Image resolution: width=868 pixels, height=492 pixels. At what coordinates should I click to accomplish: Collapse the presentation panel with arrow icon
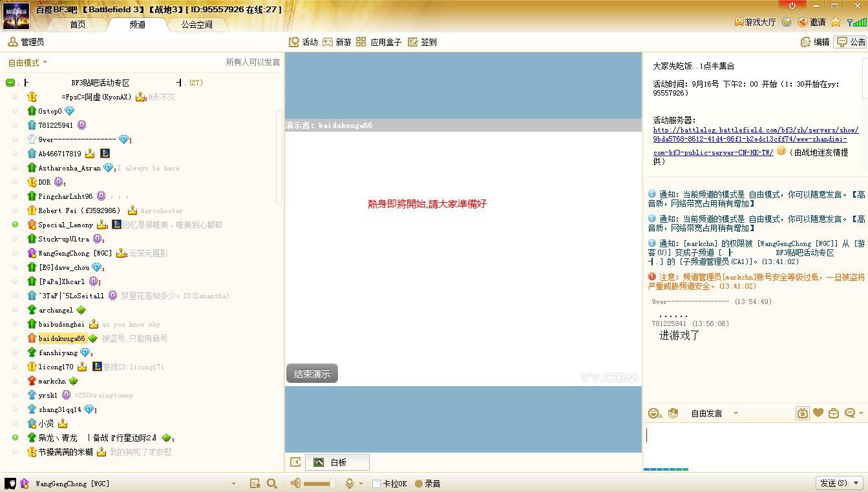pos(295,462)
